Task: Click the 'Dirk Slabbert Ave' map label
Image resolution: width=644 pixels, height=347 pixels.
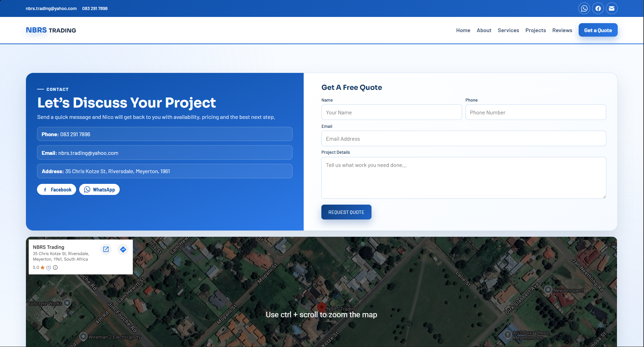Action: pyautogui.click(x=522, y=298)
